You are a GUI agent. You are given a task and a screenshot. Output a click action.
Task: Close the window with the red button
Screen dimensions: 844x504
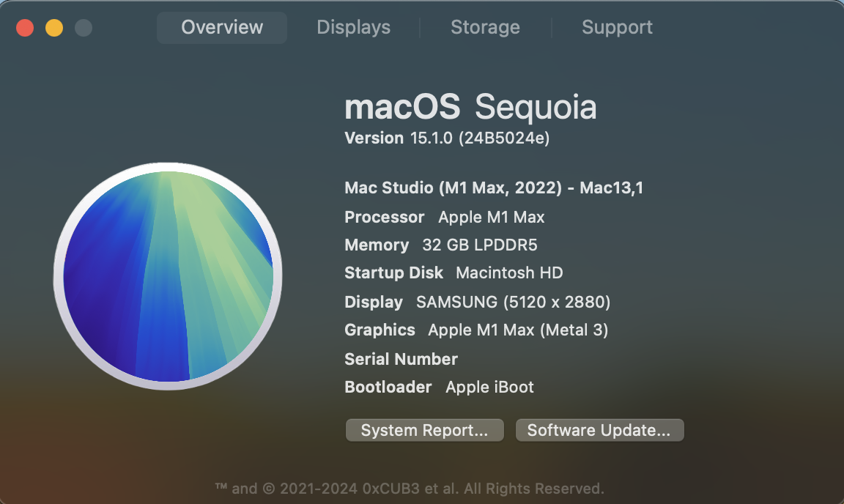click(x=25, y=29)
